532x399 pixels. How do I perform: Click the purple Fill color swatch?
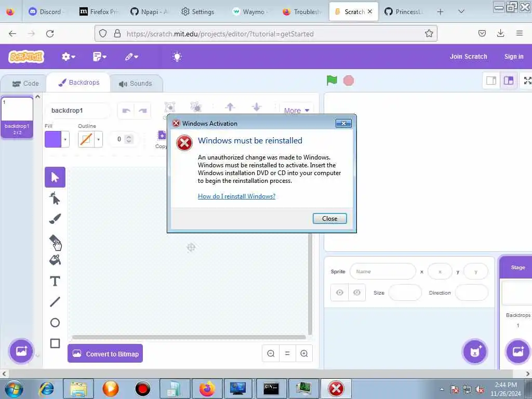pyautogui.click(x=53, y=139)
